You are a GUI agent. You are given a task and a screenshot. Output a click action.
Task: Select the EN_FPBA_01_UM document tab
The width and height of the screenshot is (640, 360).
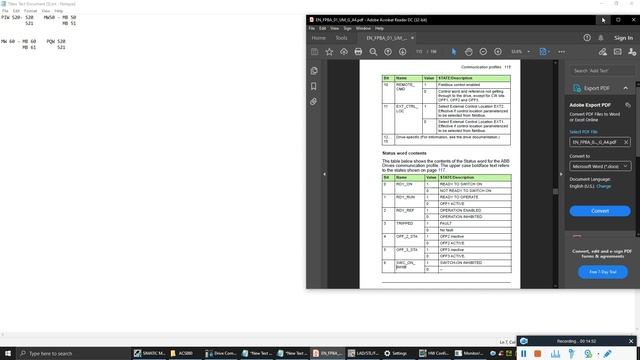[x=386, y=38]
